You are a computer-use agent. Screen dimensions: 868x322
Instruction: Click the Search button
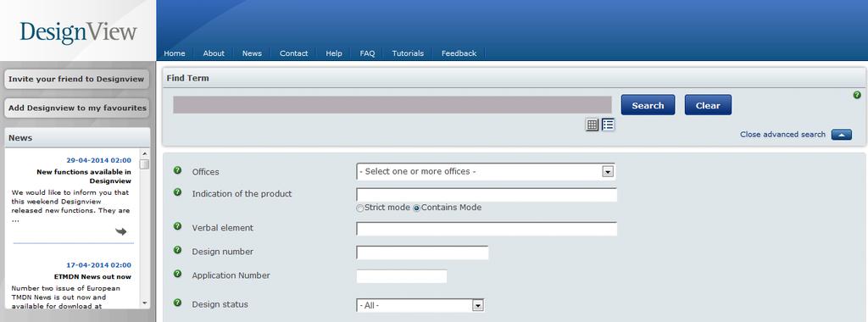(x=648, y=105)
